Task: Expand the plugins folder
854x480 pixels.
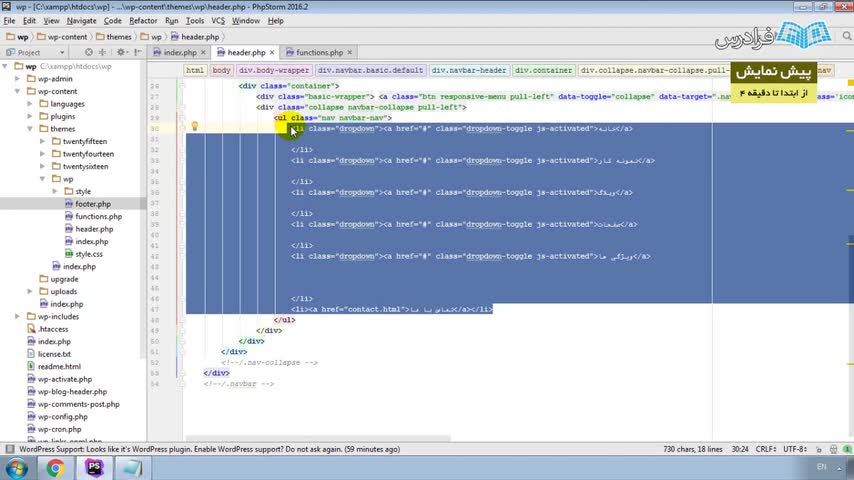Action: coord(30,117)
